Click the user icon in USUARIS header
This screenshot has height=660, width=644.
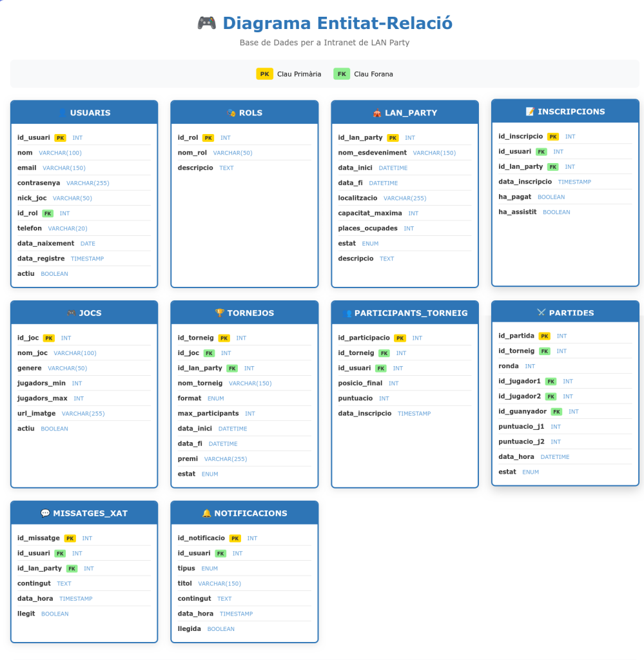pos(62,113)
